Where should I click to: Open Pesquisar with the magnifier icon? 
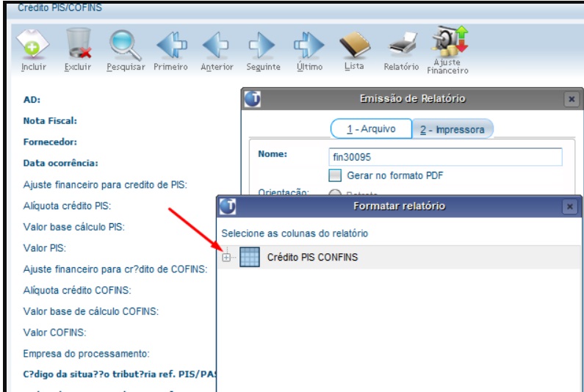(125, 45)
